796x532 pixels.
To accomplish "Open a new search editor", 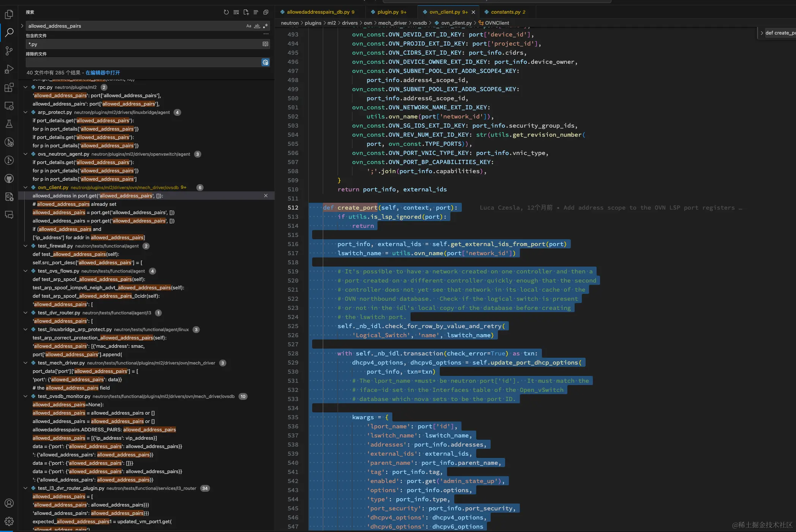I will (246, 12).
